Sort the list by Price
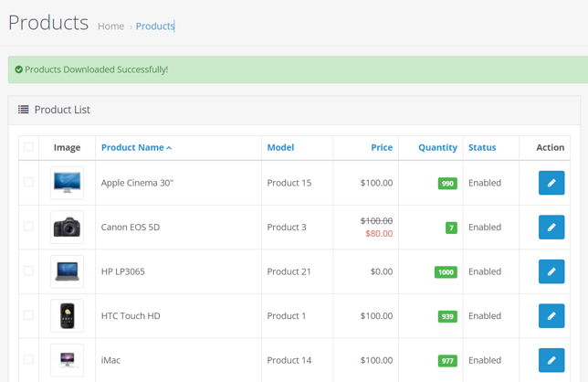The width and height of the screenshot is (588, 382). 382,147
